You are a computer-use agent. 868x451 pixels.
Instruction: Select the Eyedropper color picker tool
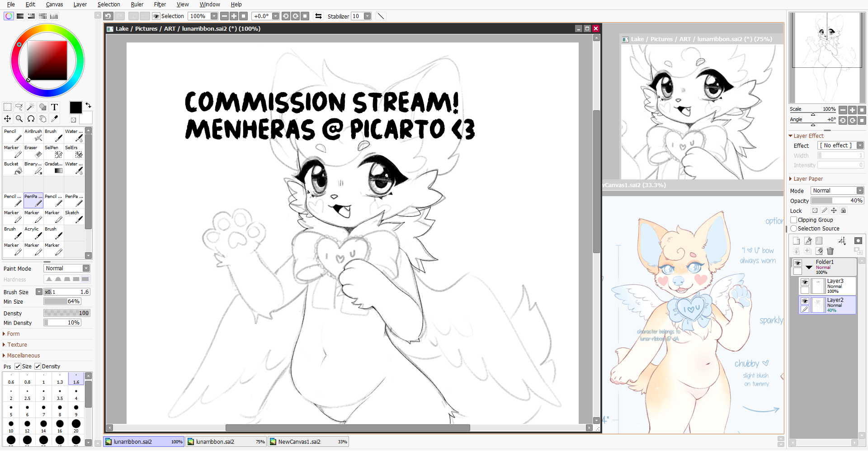pos(54,119)
